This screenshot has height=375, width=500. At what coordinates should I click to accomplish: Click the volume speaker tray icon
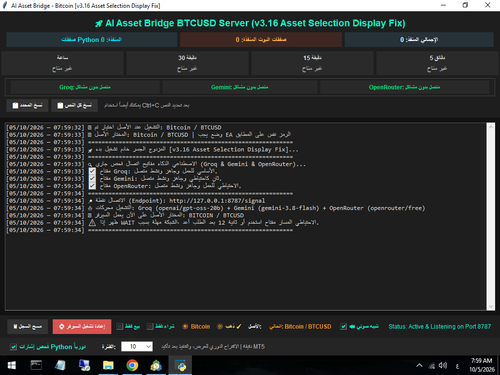point(443,366)
